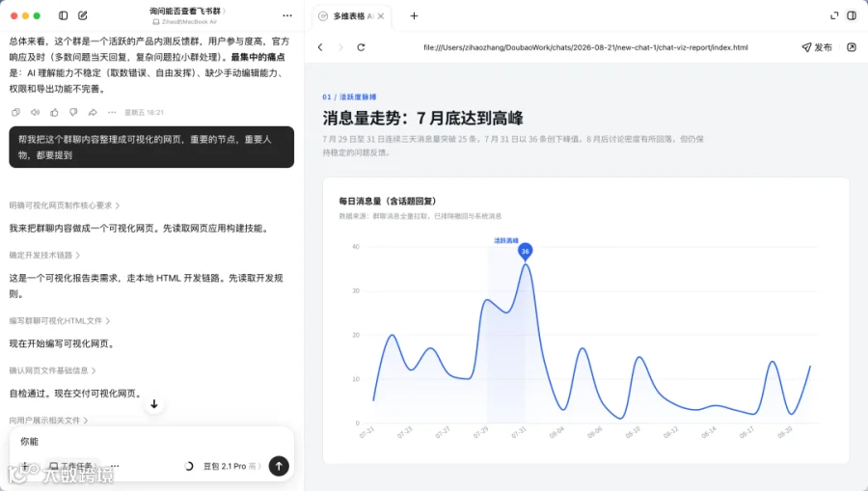Expand 明确可视化网页制作核心要求 step
Screen dimensions: 868x491
tap(65, 205)
